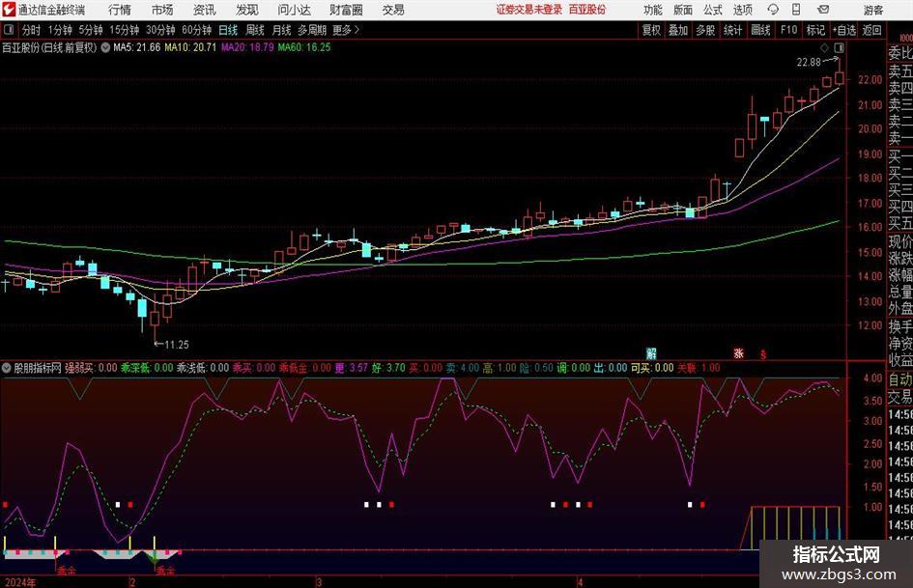Click the cyan 解 marker on chart
The height and width of the screenshot is (588, 913).
pyautogui.click(x=651, y=352)
